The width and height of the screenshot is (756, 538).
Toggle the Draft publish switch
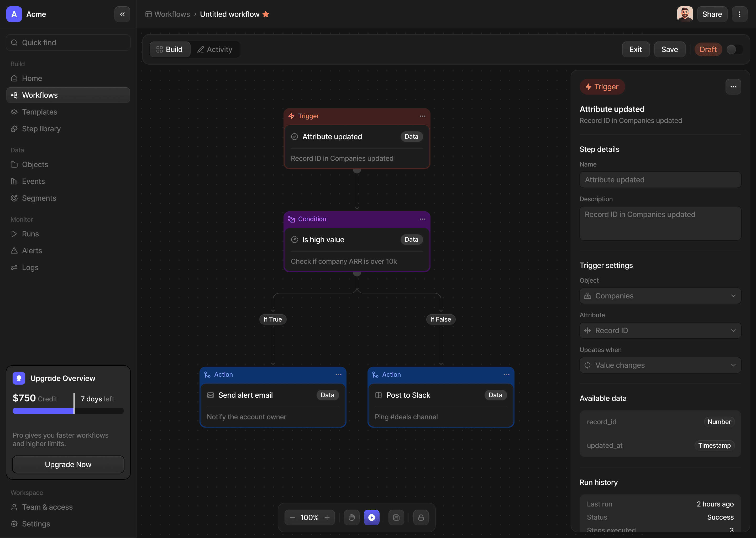click(x=734, y=49)
